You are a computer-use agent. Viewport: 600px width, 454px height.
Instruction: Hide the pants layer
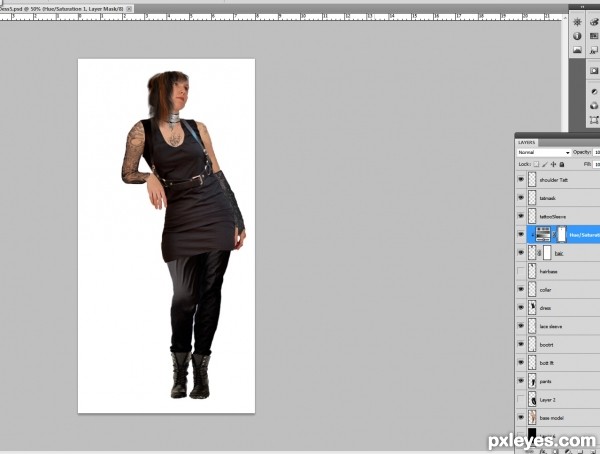[x=521, y=381]
